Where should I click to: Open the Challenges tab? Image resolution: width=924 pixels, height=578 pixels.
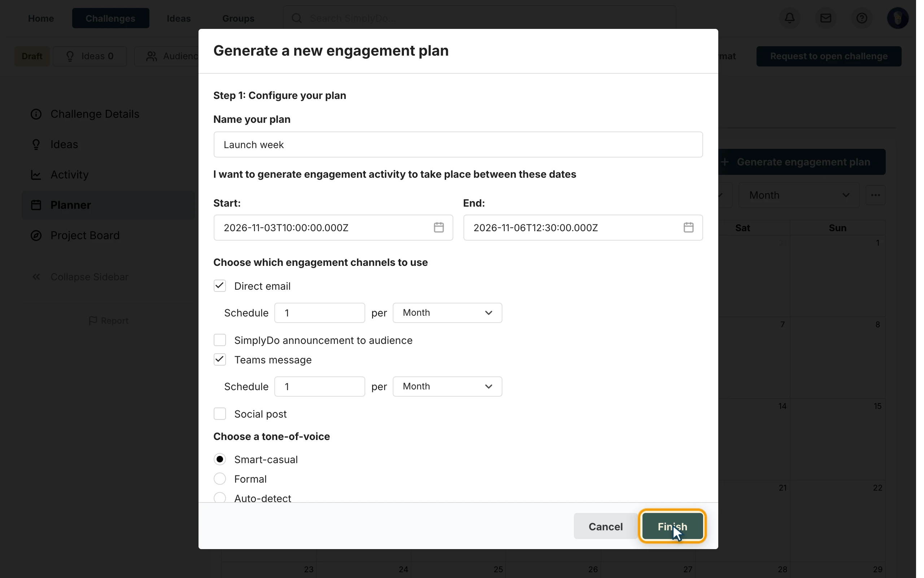(x=110, y=18)
